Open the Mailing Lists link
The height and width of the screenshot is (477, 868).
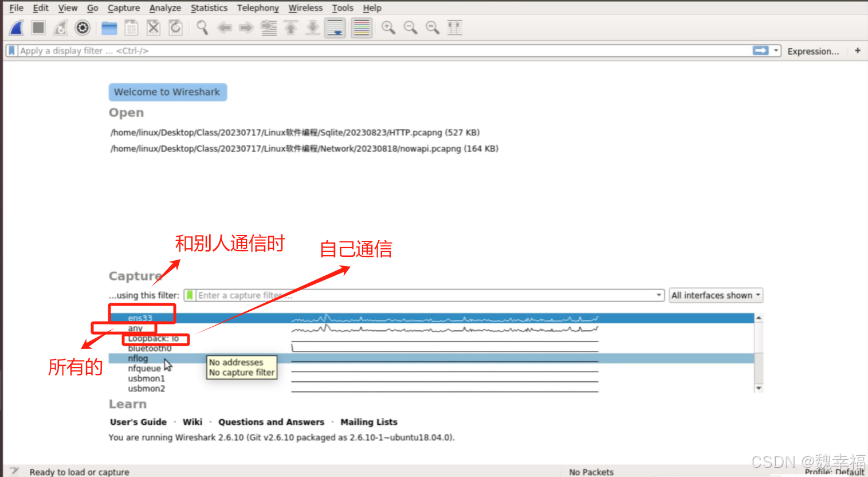coord(369,422)
